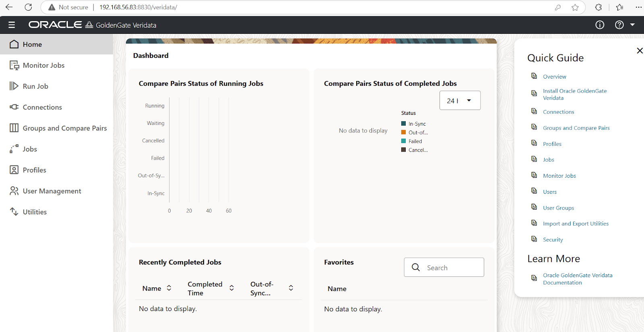Open Install Oracle GoldenGate Veridata link

pyautogui.click(x=575, y=94)
